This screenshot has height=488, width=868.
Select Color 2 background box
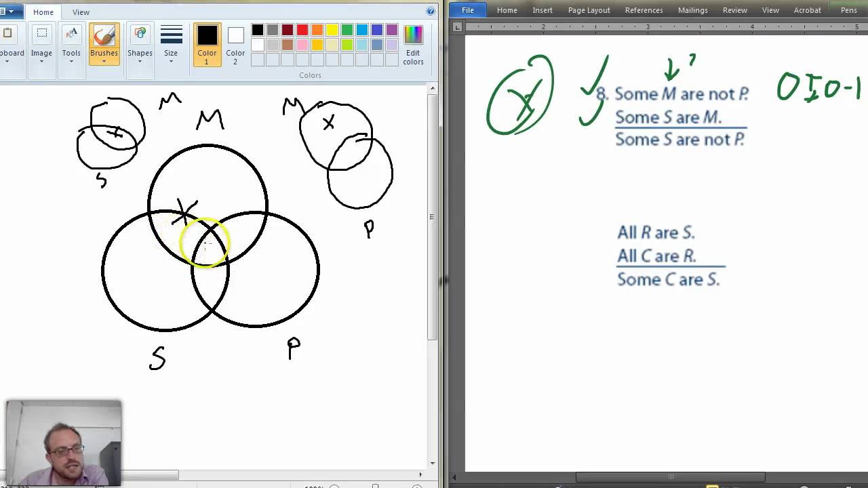tap(235, 45)
